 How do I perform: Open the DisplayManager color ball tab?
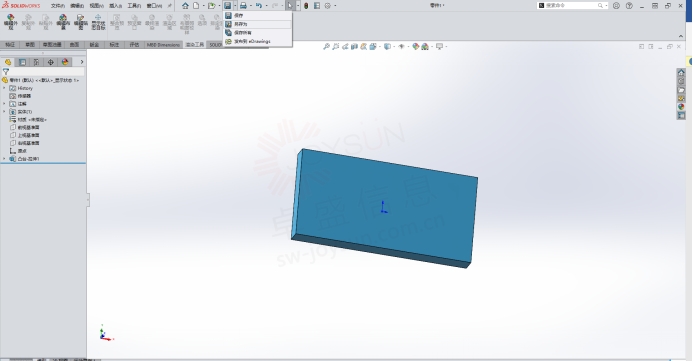pyautogui.click(x=65, y=62)
